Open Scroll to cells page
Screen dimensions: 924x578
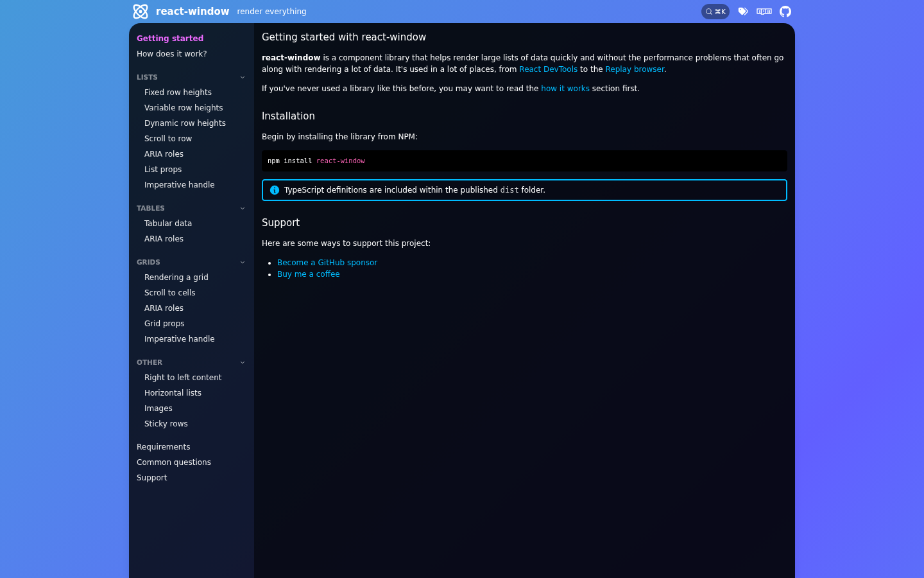coord(170,293)
